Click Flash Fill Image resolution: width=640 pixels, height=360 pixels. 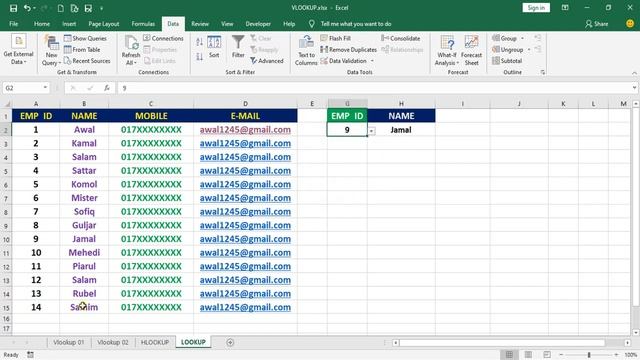pos(336,38)
